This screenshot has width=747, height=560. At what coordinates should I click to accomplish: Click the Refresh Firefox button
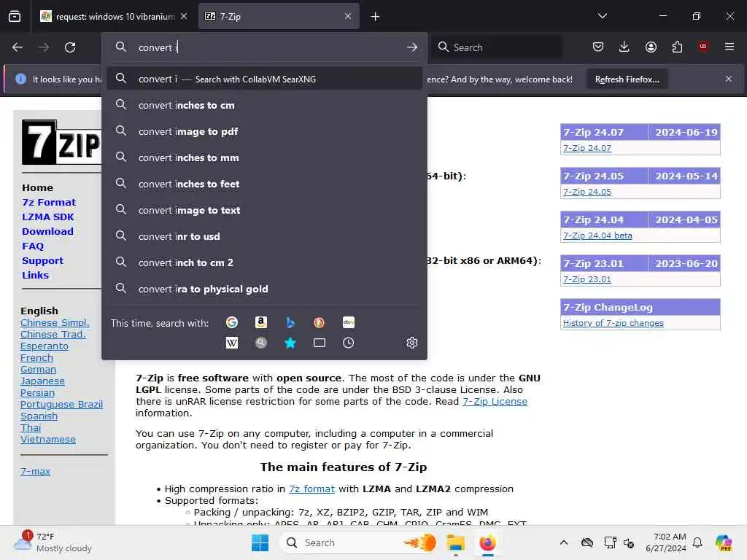coord(627,79)
